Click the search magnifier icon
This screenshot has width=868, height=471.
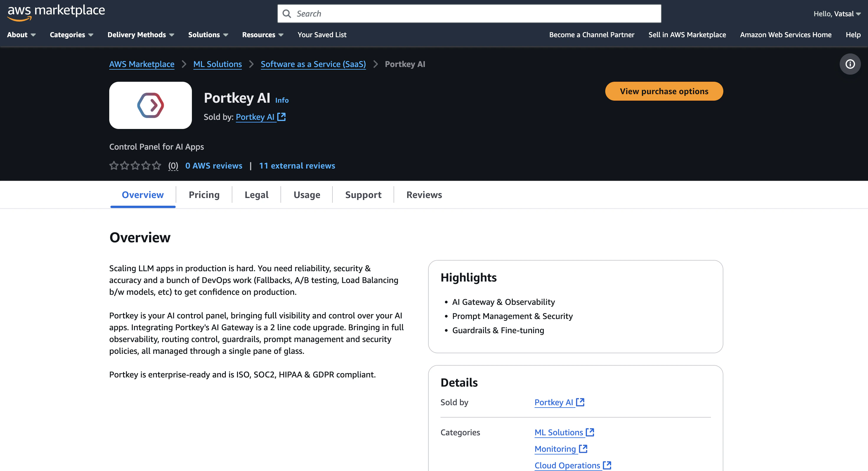287,14
